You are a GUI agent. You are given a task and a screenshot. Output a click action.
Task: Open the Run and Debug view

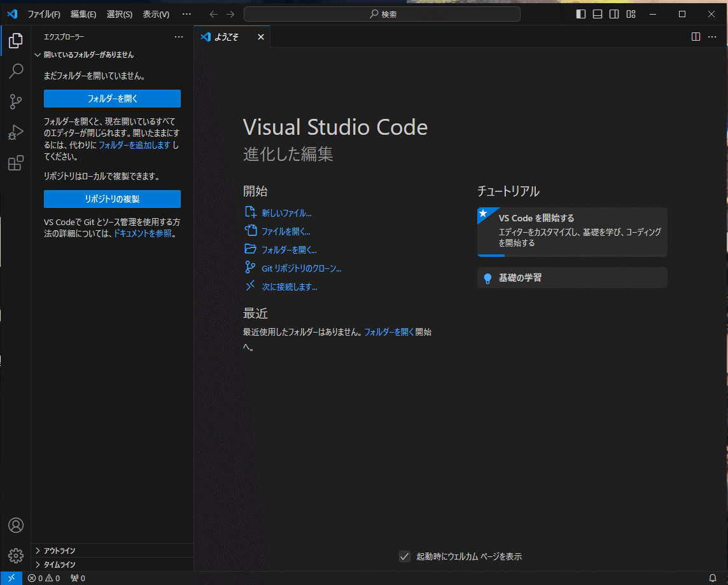pos(15,132)
